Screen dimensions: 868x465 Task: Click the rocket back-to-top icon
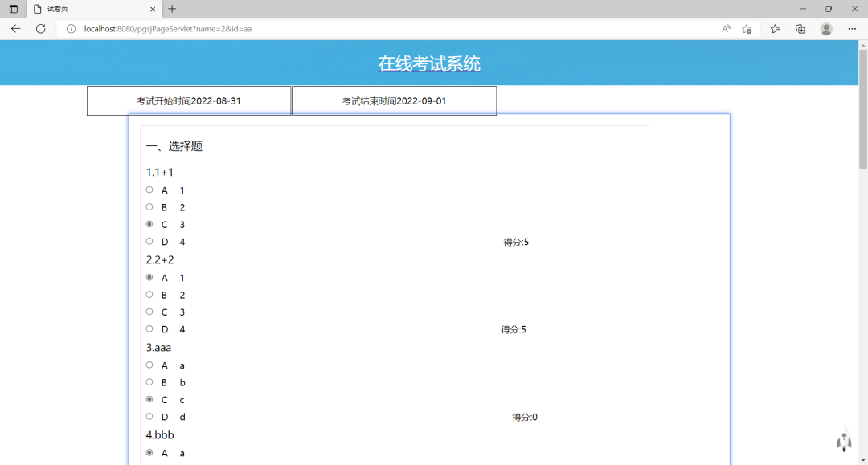click(844, 442)
